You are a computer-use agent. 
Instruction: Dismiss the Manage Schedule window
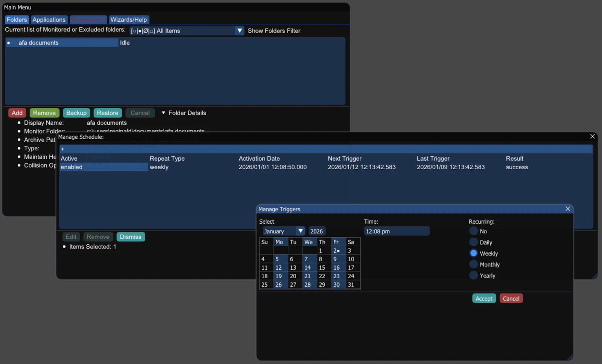click(131, 237)
